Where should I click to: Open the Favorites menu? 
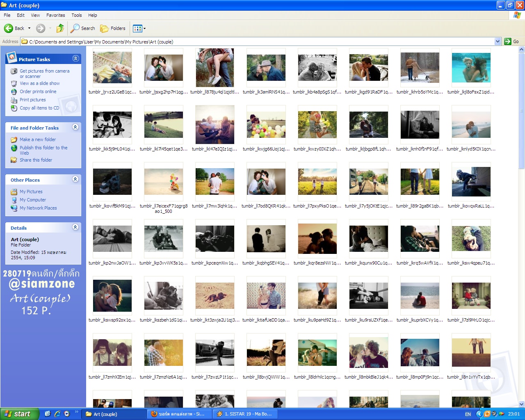[x=55, y=15]
